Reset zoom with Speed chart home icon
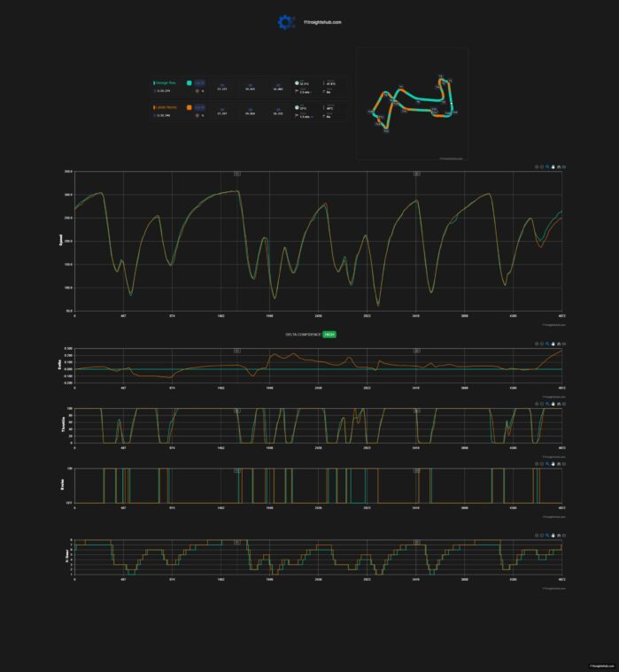The image size is (619, 672). coord(559,166)
